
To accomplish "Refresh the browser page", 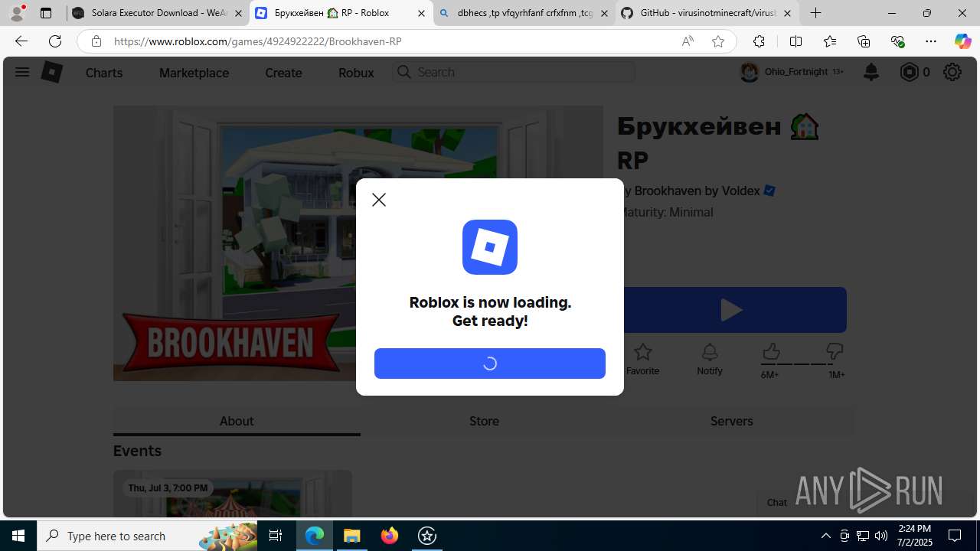I will click(54, 41).
